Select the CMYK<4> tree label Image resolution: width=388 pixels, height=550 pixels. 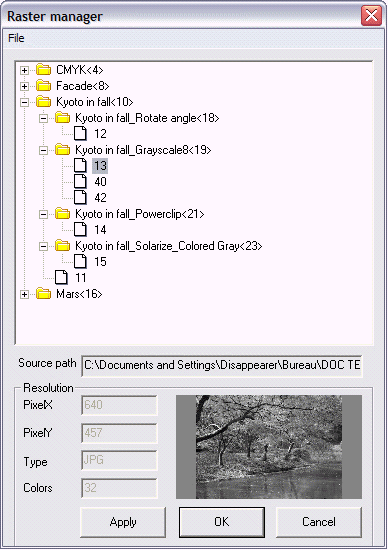point(80,70)
